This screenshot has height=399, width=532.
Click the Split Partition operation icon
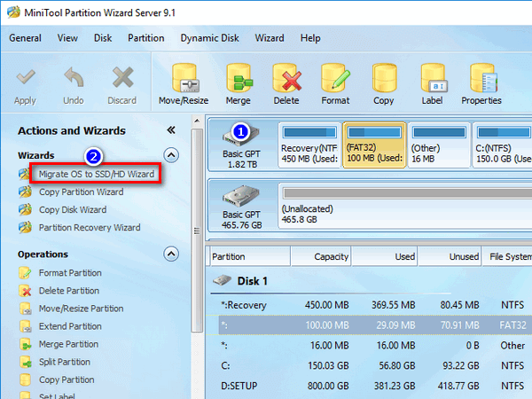[26, 362]
